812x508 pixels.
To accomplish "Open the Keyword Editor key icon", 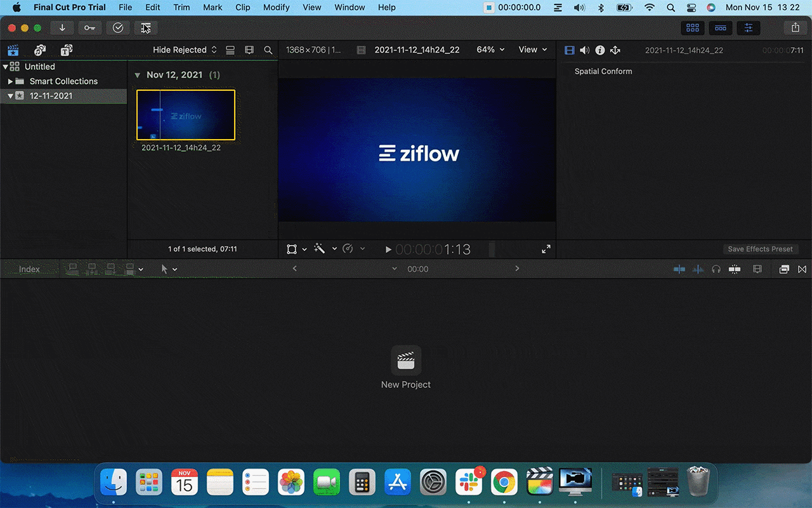I will 89,28.
